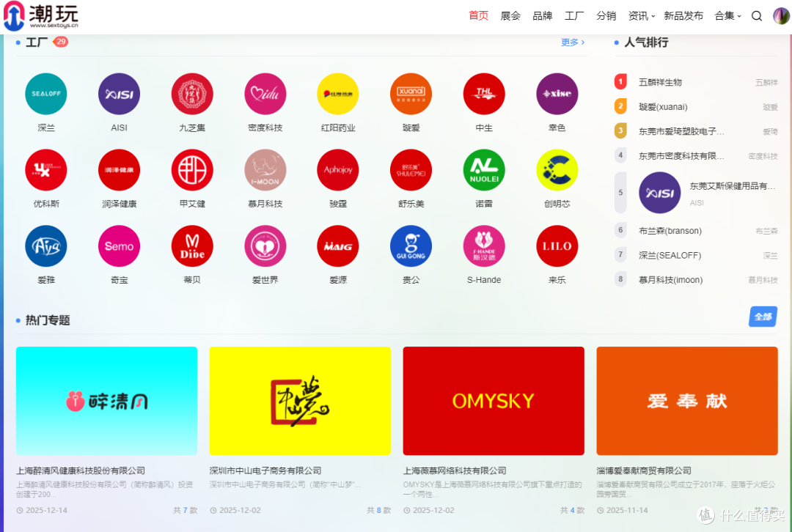Select the THL 中生 factory logo
The image size is (792, 532).
pyautogui.click(x=484, y=94)
